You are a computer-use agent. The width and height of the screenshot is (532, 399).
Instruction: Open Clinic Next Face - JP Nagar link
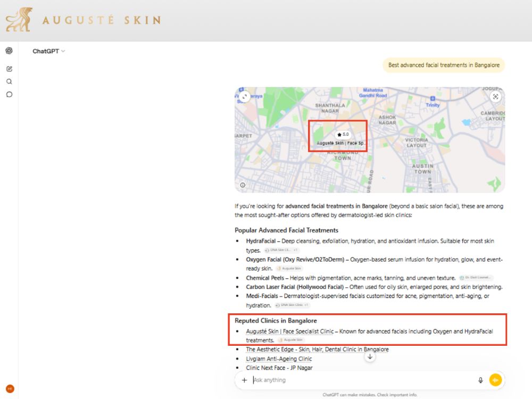click(279, 368)
